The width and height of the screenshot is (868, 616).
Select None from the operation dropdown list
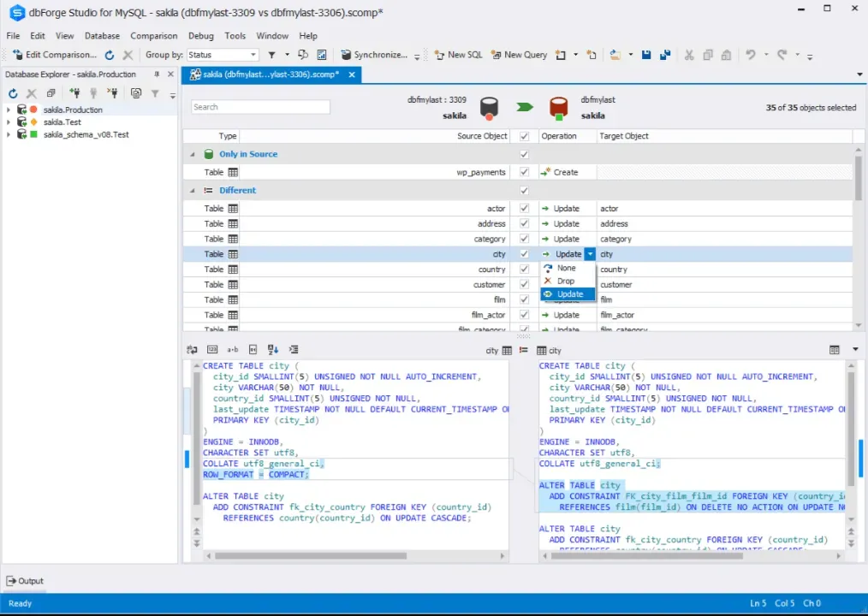(x=568, y=268)
